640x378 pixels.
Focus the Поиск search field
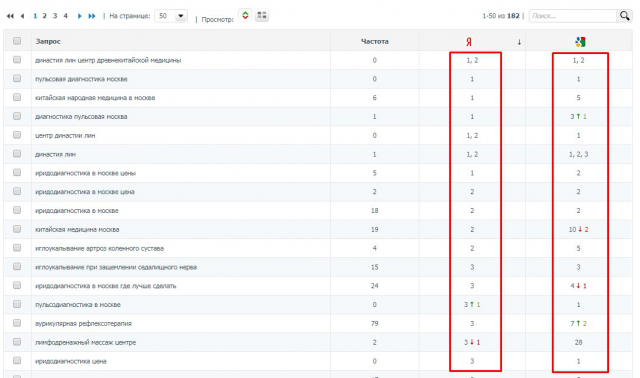click(x=573, y=16)
